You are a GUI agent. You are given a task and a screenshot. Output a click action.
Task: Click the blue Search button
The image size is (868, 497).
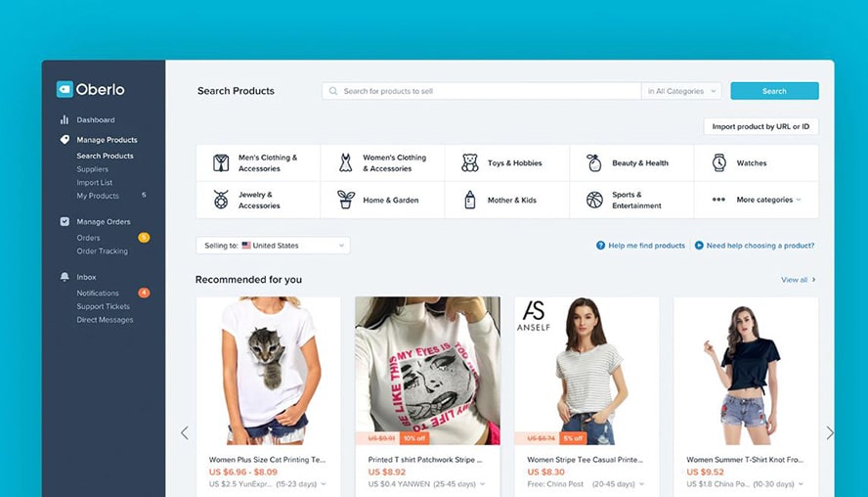pos(774,91)
